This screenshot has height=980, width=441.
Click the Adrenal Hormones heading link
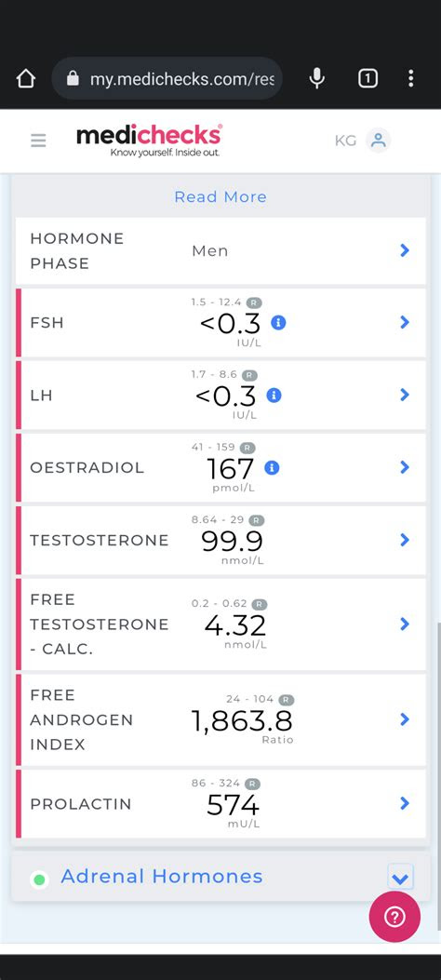point(162,877)
